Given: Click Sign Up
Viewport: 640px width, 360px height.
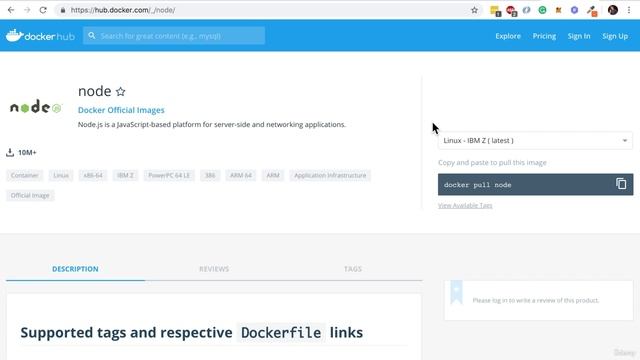Looking at the screenshot, I should (x=615, y=36).
